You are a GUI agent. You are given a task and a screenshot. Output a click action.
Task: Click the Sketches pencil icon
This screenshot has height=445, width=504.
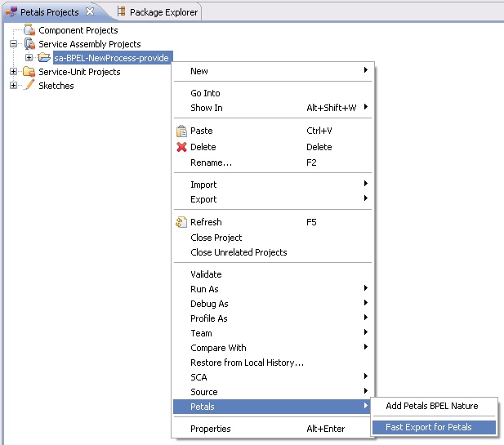[x=29, y=86]
